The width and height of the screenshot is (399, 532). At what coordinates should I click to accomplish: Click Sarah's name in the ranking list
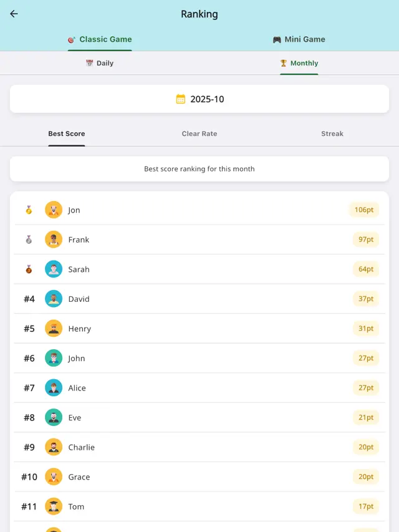79,269
